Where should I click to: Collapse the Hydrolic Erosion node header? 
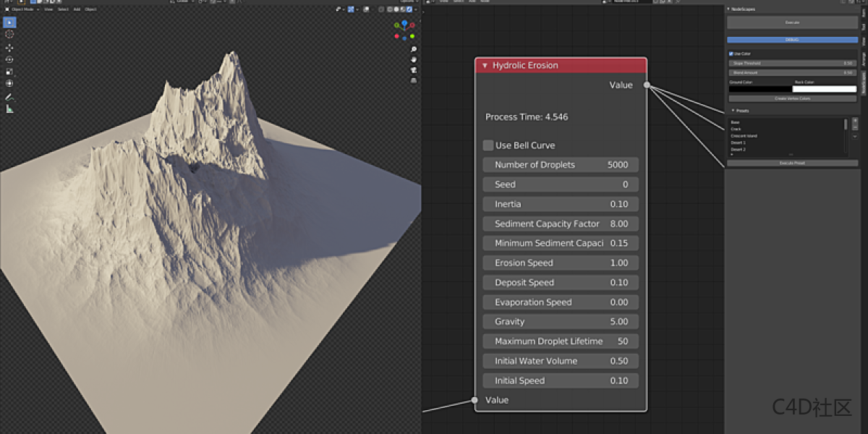[484, 65]
